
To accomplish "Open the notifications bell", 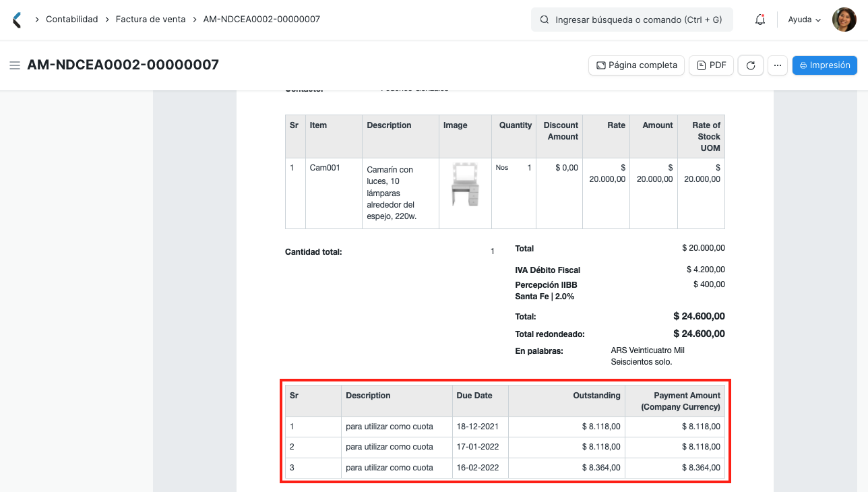I will [x=760, y=20].
